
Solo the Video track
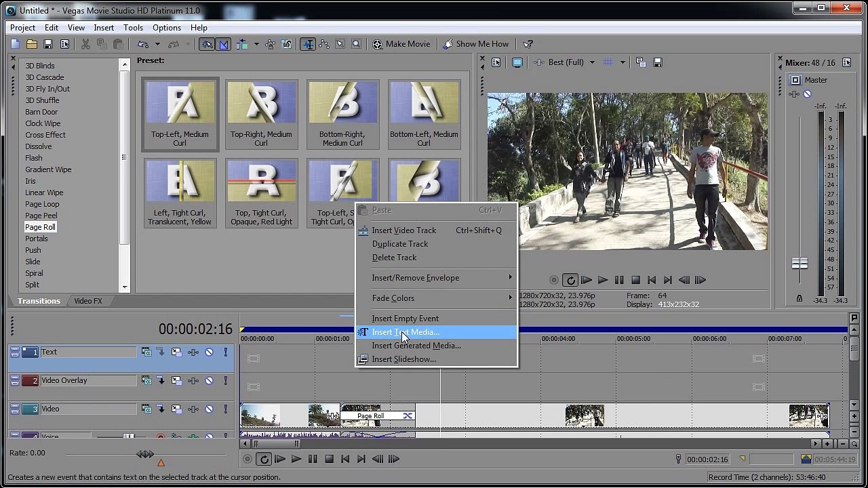coord(226,409)
